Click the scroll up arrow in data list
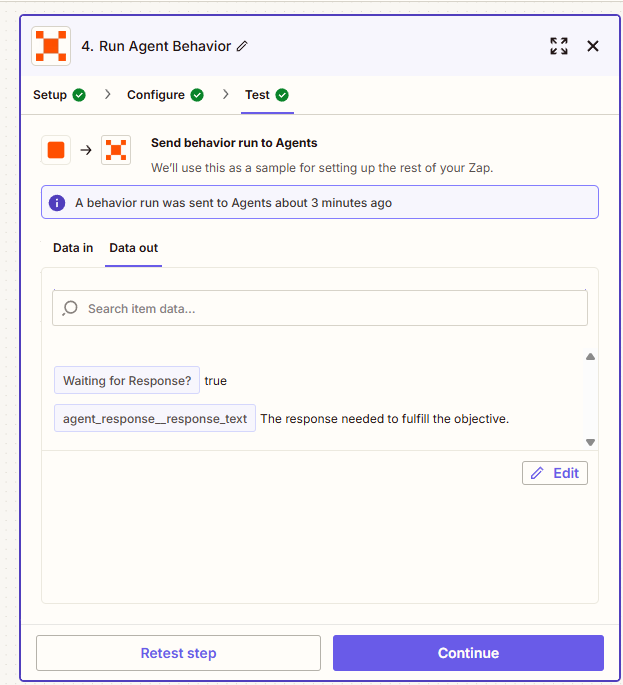 590,357
